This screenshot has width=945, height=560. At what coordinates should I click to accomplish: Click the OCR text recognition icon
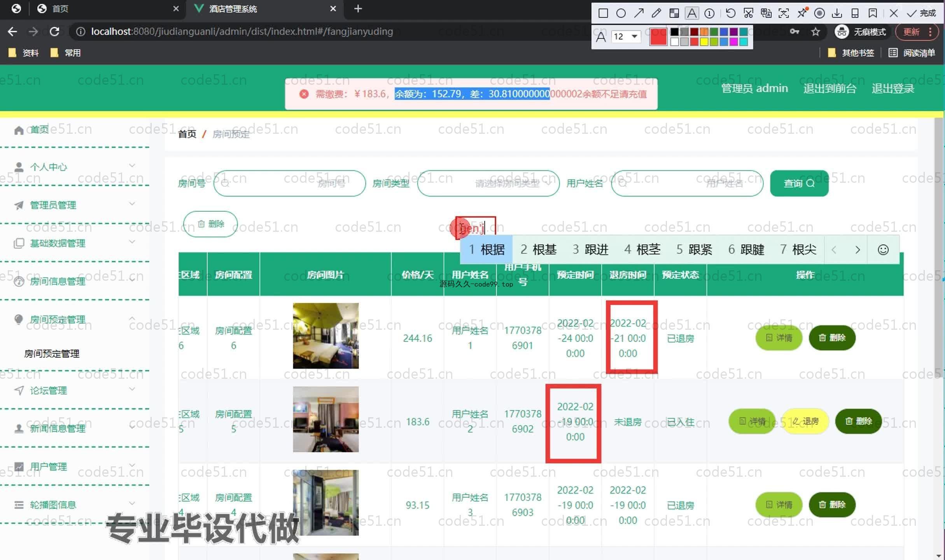(784, 13)
